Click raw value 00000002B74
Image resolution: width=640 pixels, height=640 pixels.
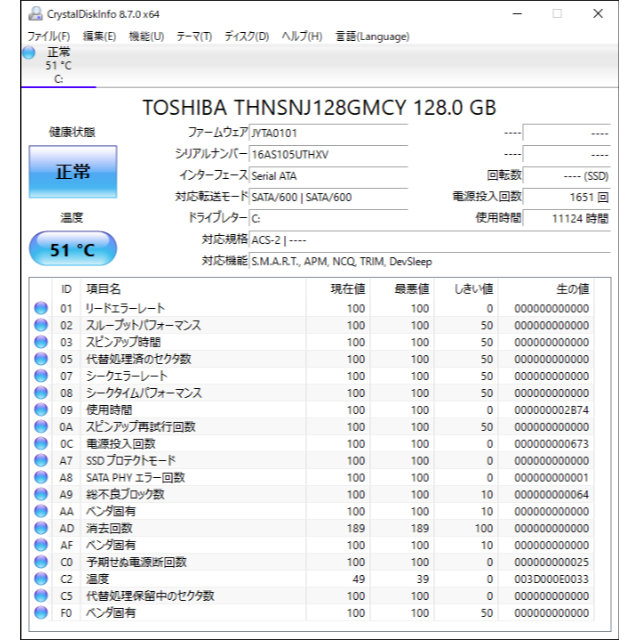551,410
